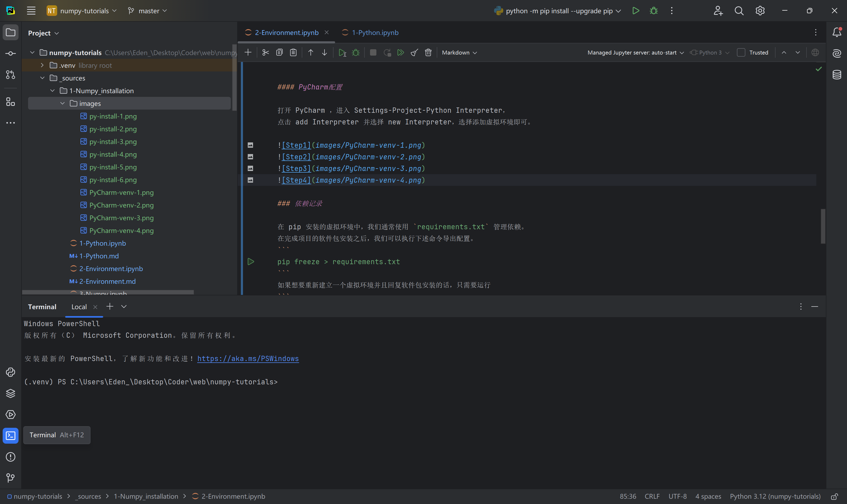Open Markdown cell type dropdown
Image resolution: width=847 pixels, height=504 pixels.
pos(459,52)
